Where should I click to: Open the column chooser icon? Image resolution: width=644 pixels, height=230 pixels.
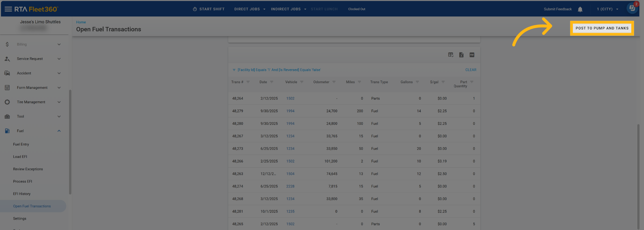point(451,55)
